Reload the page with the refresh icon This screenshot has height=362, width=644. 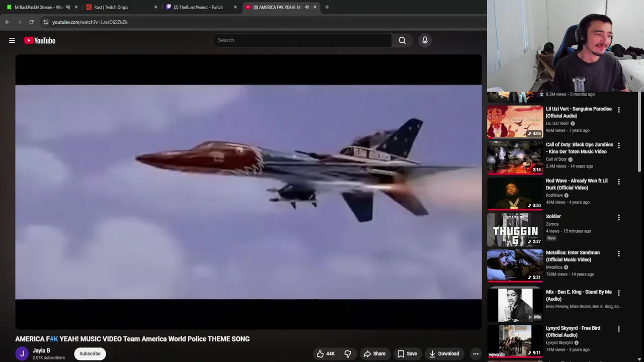point(31,22)
